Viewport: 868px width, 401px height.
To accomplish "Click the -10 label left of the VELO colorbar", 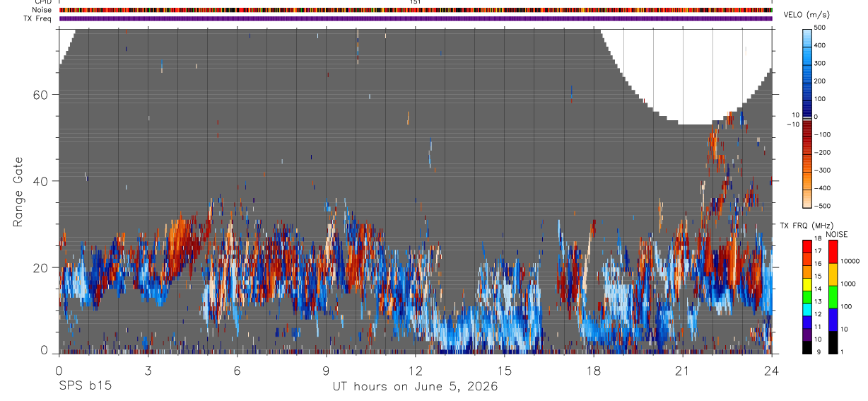I will coord(793,124).
